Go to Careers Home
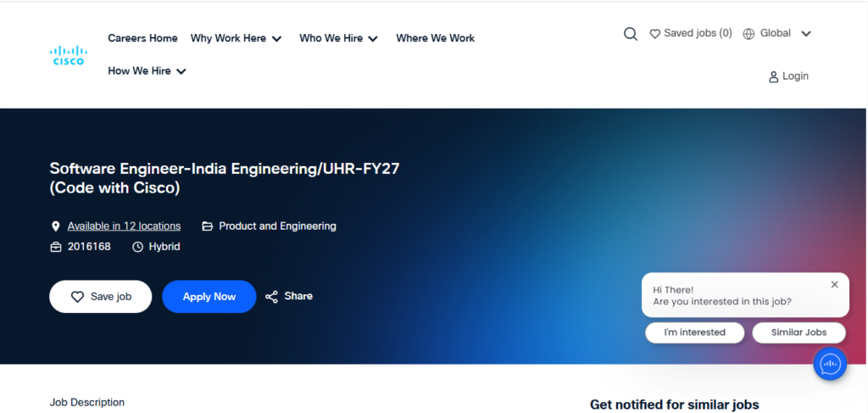The width and height of the screenshot is (868, 413). coord(142,38)
